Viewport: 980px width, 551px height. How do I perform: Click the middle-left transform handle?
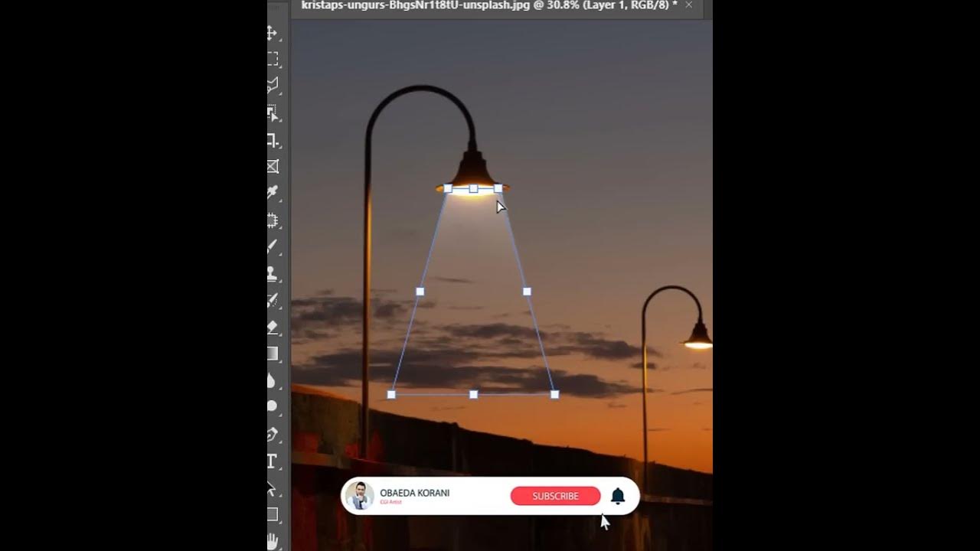click(420, 292)
